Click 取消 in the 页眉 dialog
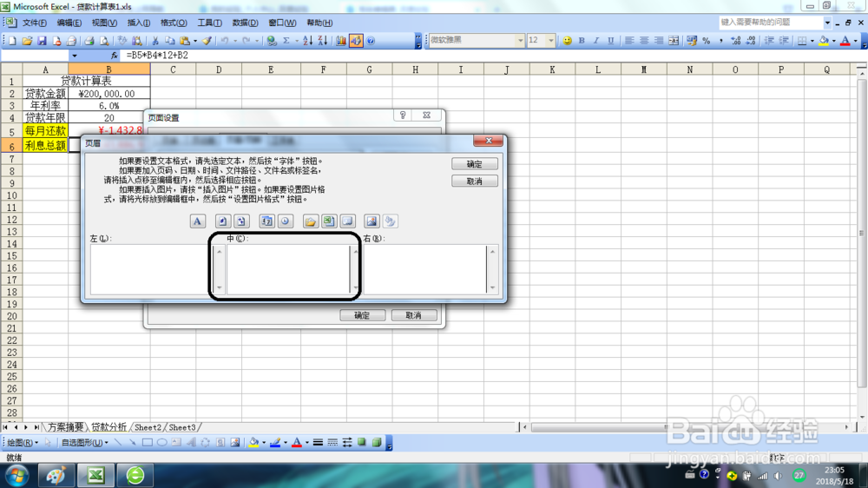The width and height of the screenshot is (868, 488). (x=475, y=181)
